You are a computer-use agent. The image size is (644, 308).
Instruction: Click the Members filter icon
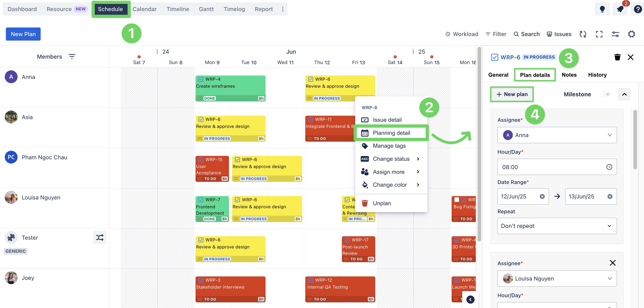(x=72, y=57)
